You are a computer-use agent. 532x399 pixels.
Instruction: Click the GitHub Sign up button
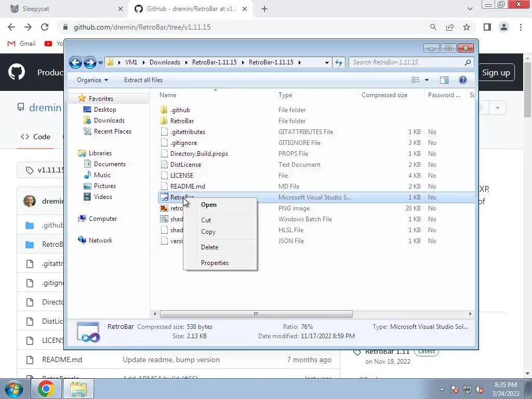point(496,72)
